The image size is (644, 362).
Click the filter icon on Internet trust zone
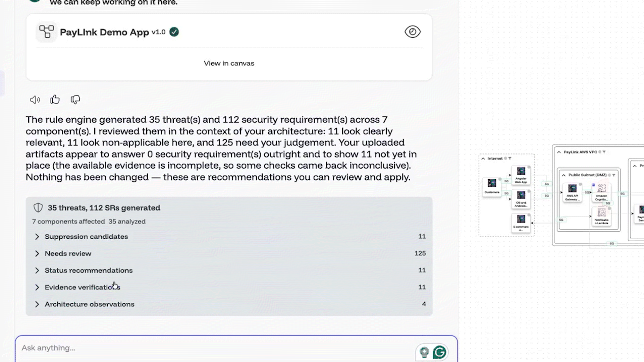pos(510,158)
